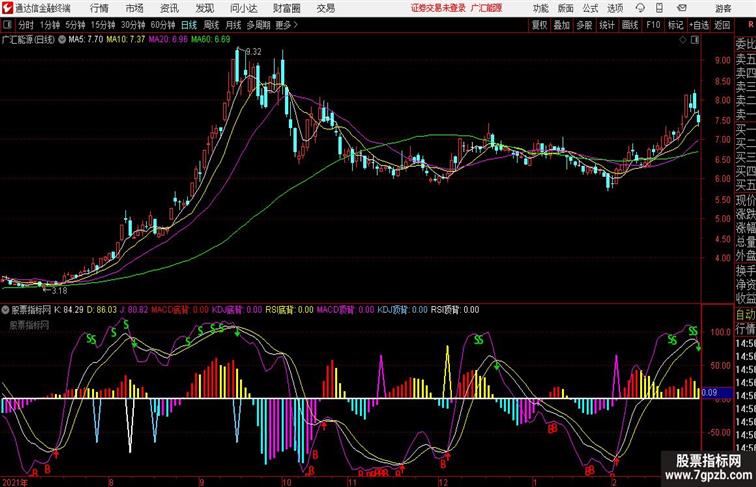Screen dimensions: 756x487
Task: Switch to the 60分钟 period tab
Action: click(163, 25)
